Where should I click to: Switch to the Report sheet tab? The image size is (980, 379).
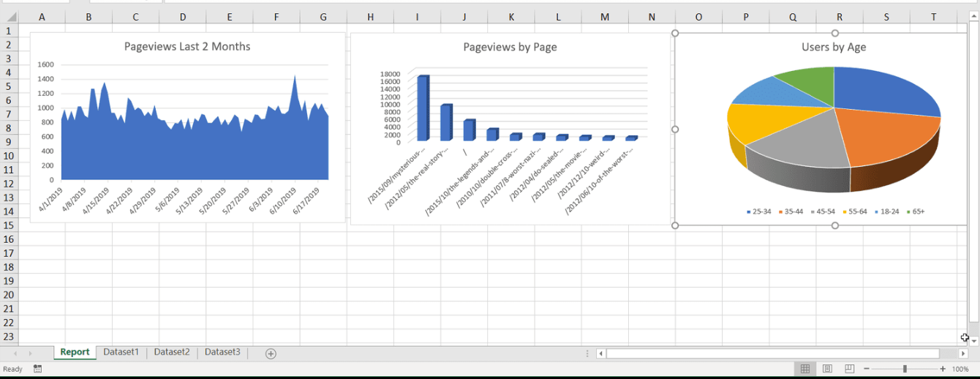(75, 353)
